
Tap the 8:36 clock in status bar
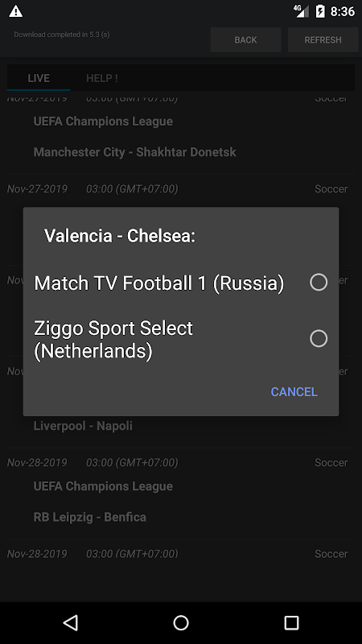[x=343, y=11]
